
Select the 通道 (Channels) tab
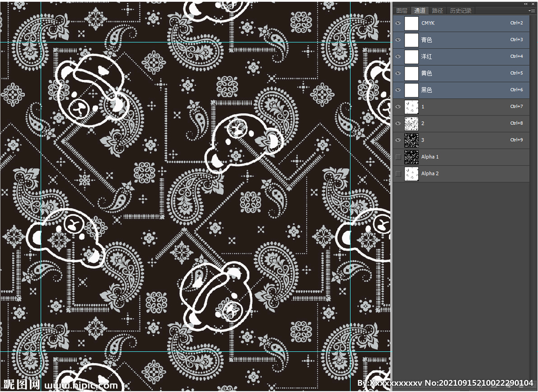pyautogui.click(x=420, y=11)
